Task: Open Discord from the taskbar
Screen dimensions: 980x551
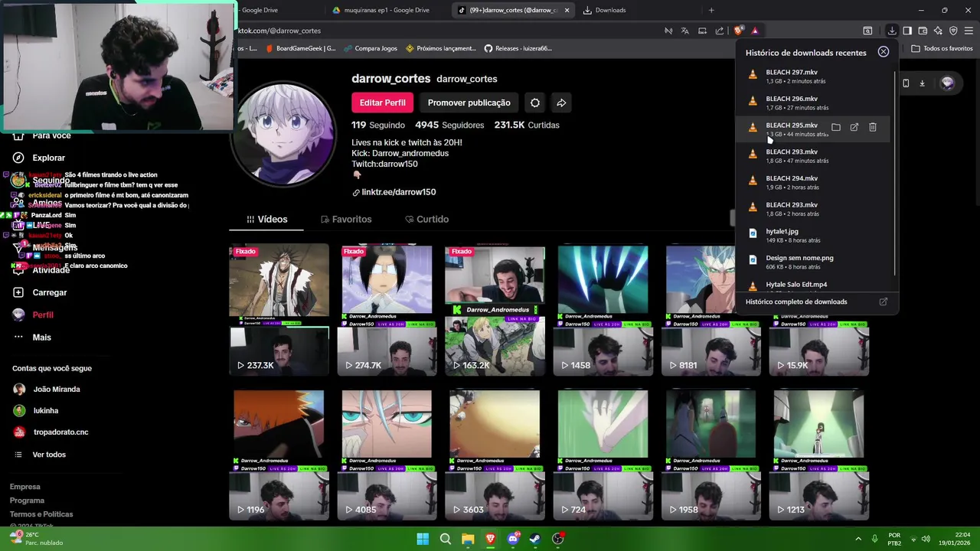Action: [x=513, y=539]
